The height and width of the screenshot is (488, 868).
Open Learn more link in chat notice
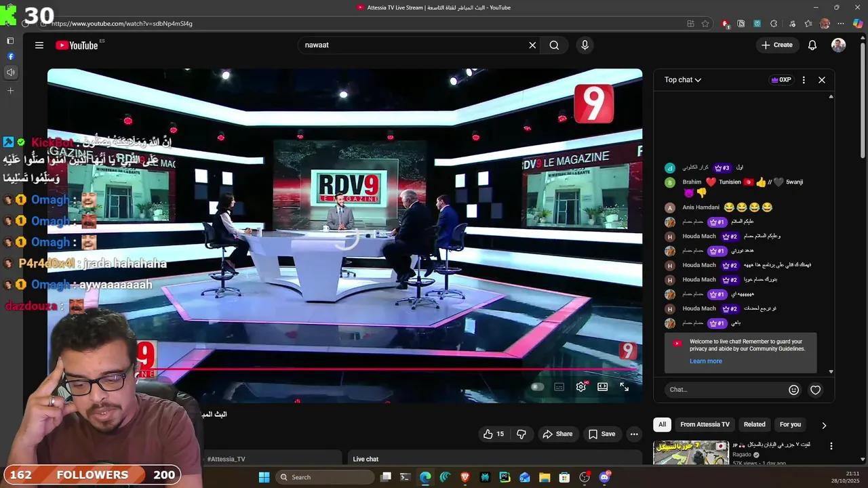point(706,361)
